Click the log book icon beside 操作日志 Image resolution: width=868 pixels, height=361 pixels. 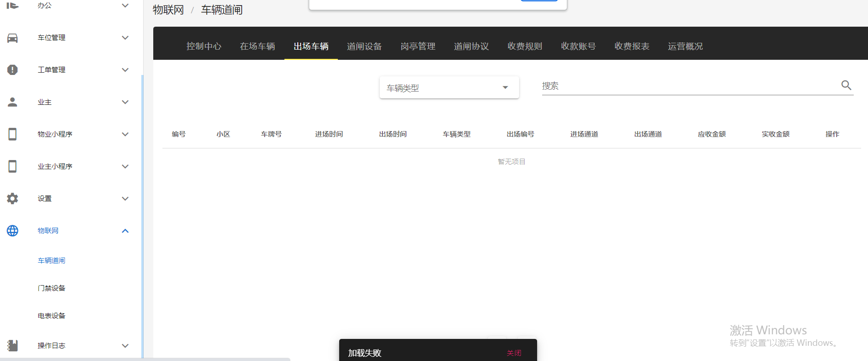[12, 346]
